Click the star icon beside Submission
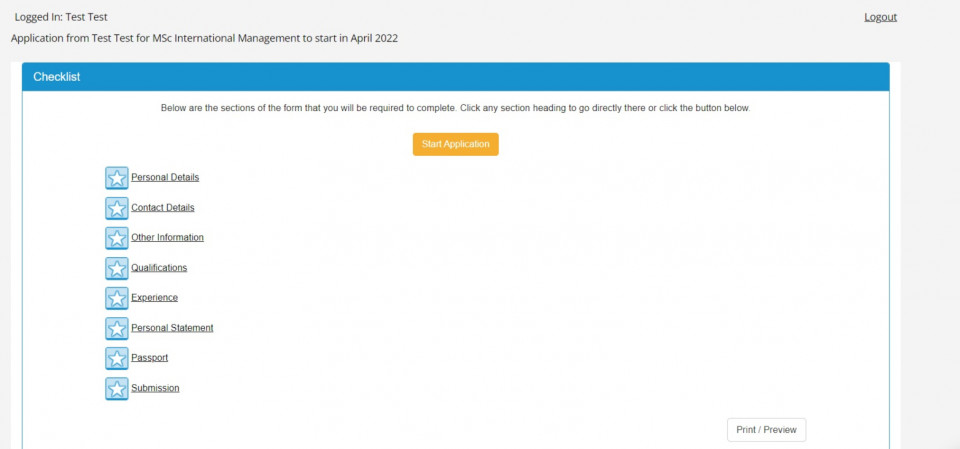960x449 pixels. 116,388
